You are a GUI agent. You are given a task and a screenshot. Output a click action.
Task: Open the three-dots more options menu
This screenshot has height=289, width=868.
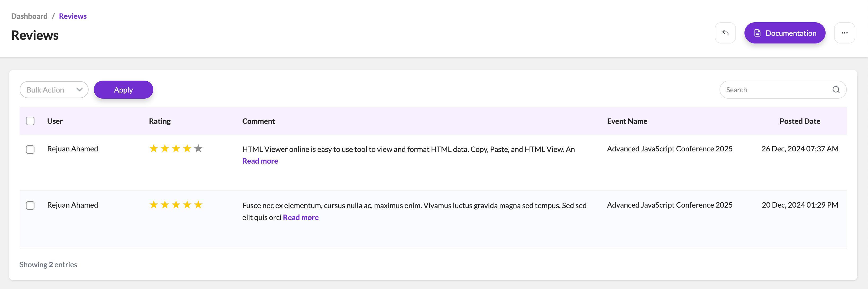click(844, 33)
